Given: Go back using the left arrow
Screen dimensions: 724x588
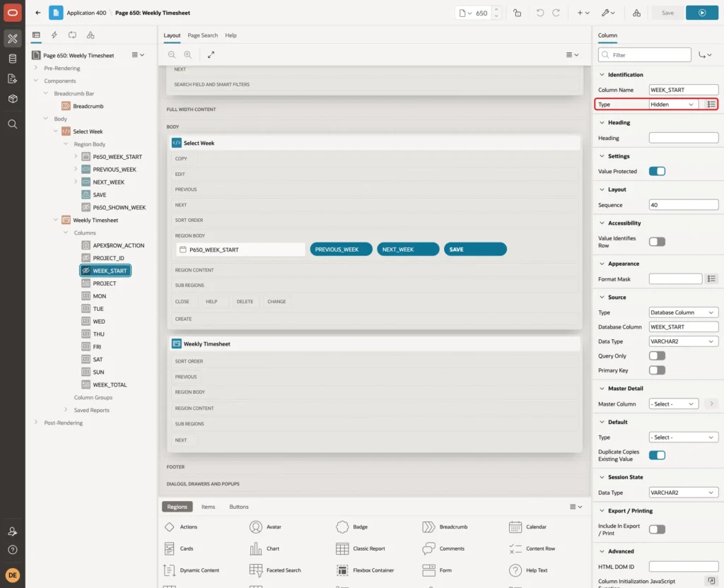Looking at the screenshot, I should 38,13.
